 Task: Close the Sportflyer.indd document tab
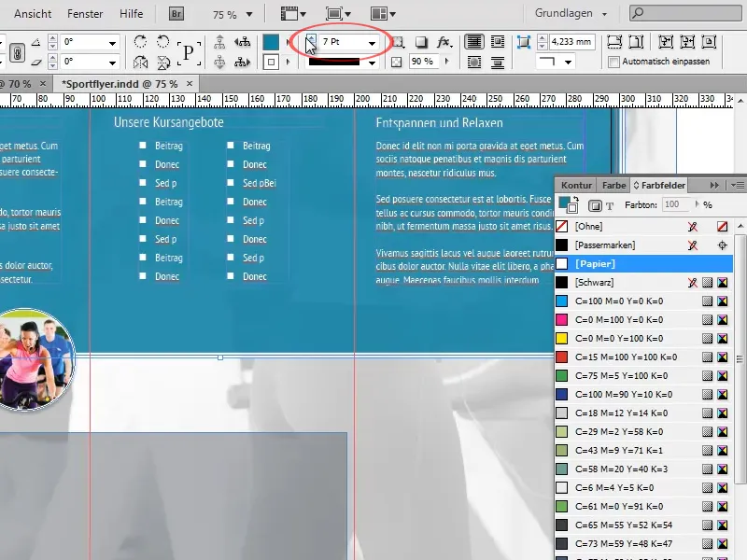[x=190, y=84]
